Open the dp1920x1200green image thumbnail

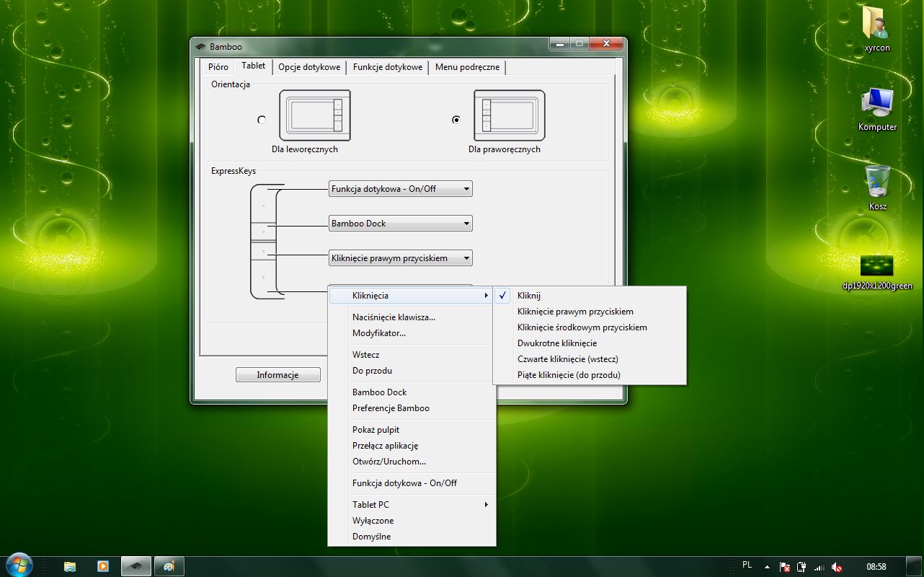click(x=876, y=266)
